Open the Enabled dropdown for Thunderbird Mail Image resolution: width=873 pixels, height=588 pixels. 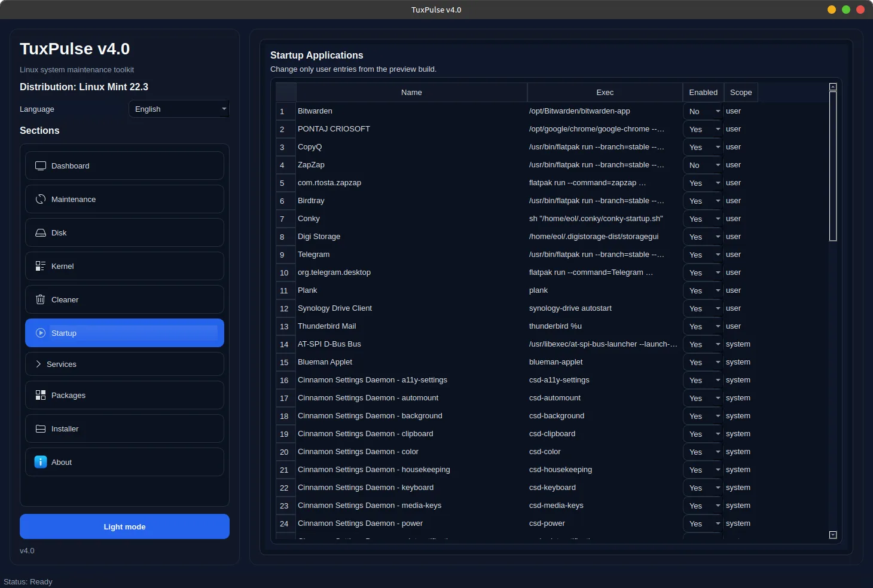(703, 326)
